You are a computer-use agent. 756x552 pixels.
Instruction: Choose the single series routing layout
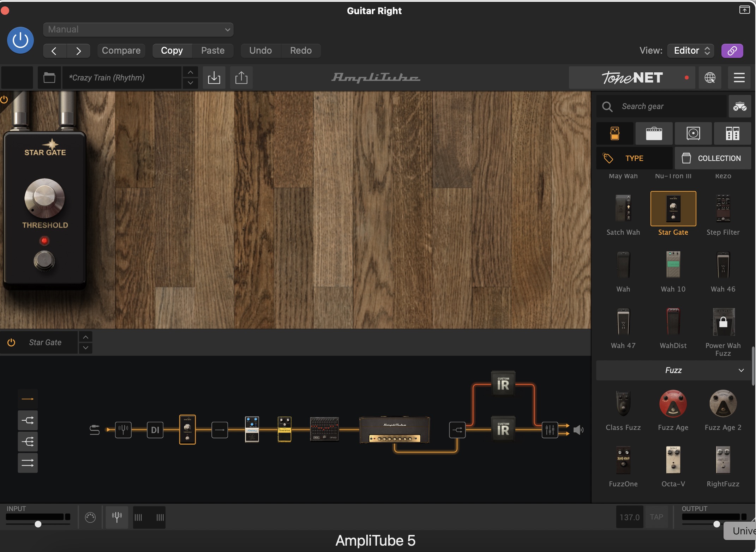point(28,399)
